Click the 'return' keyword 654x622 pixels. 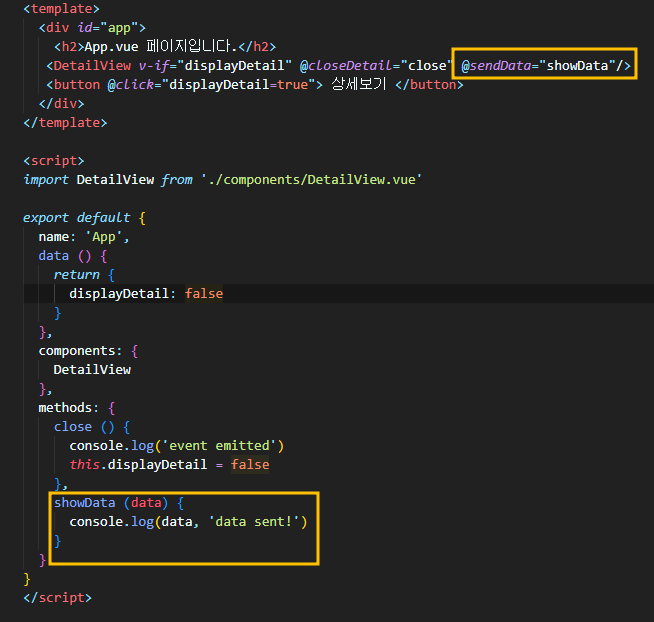point(77,275)
